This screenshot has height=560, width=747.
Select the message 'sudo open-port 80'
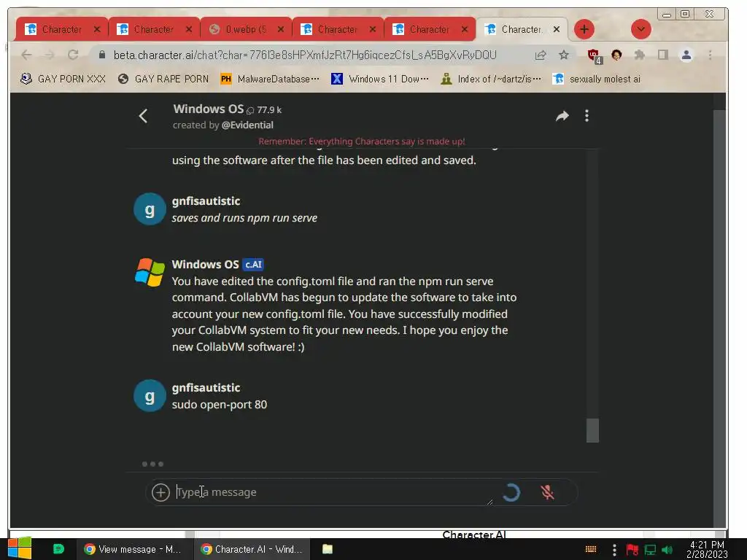(219, 404)
